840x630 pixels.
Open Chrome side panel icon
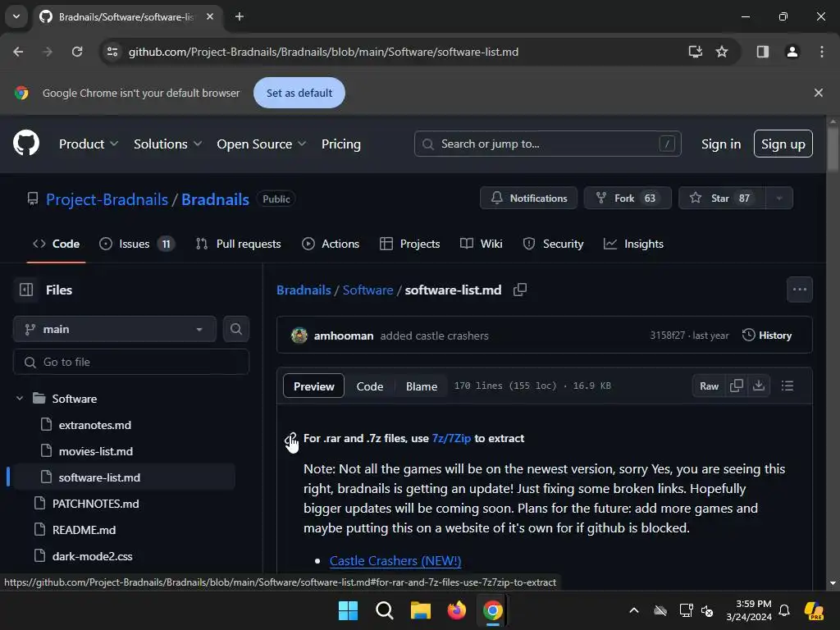(762, 52)
